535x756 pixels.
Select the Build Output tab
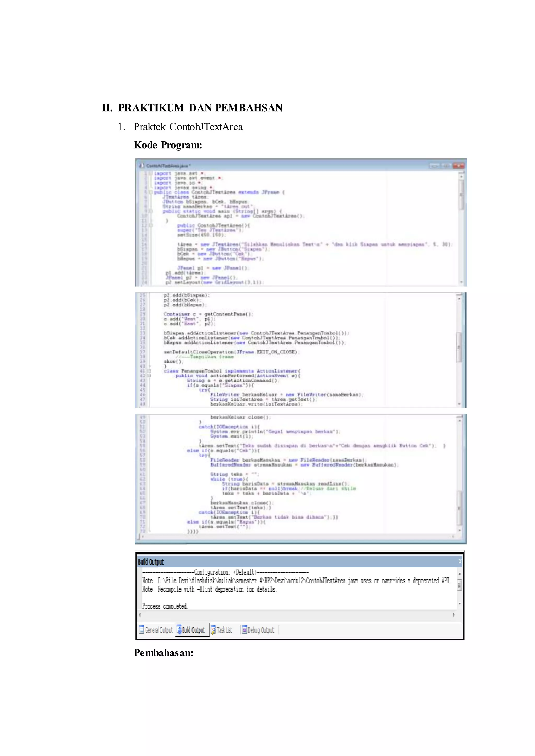coord(193,630)
